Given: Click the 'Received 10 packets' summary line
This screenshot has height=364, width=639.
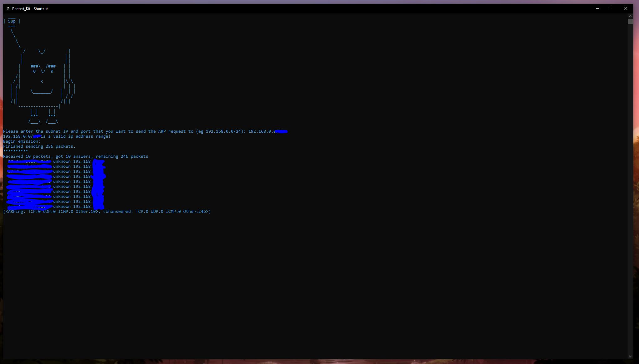Looking at the screenshot, I should pyautogui.click(x=75, y=156).
